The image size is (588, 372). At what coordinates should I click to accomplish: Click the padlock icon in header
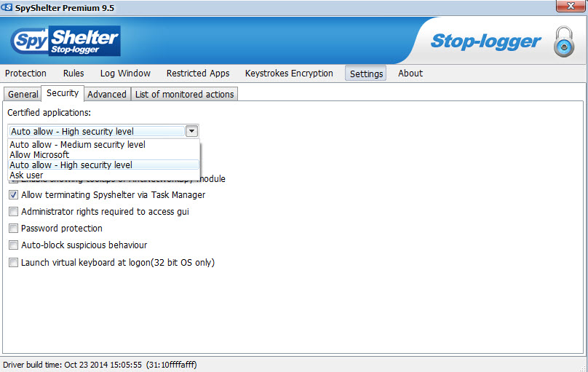point(564,41)
